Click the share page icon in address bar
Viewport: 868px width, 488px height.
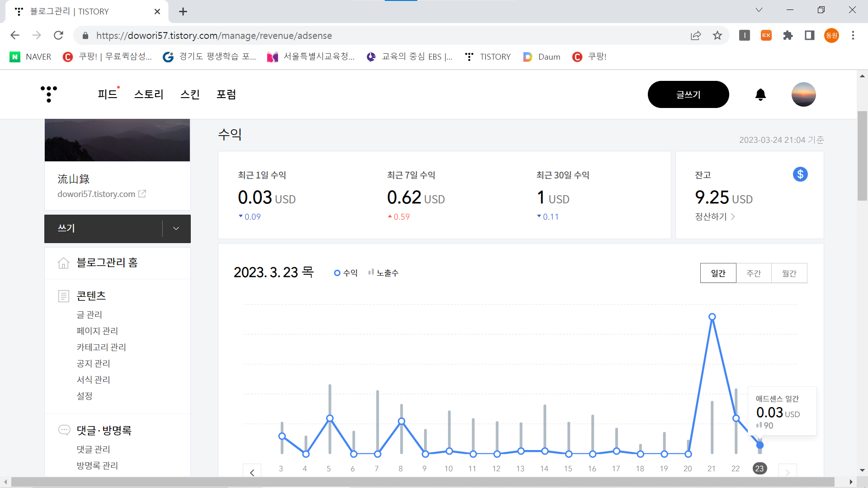[696, 36]
